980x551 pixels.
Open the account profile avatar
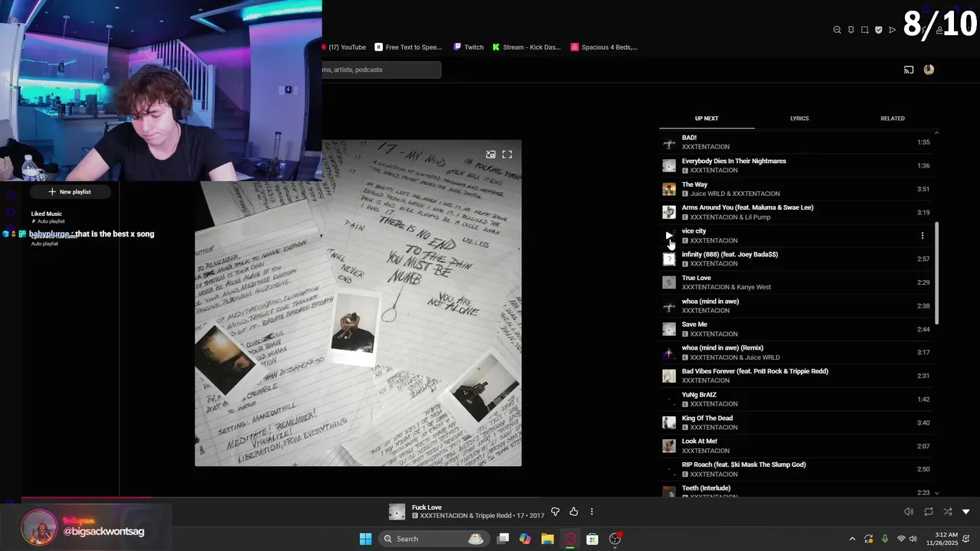(929, 70)
